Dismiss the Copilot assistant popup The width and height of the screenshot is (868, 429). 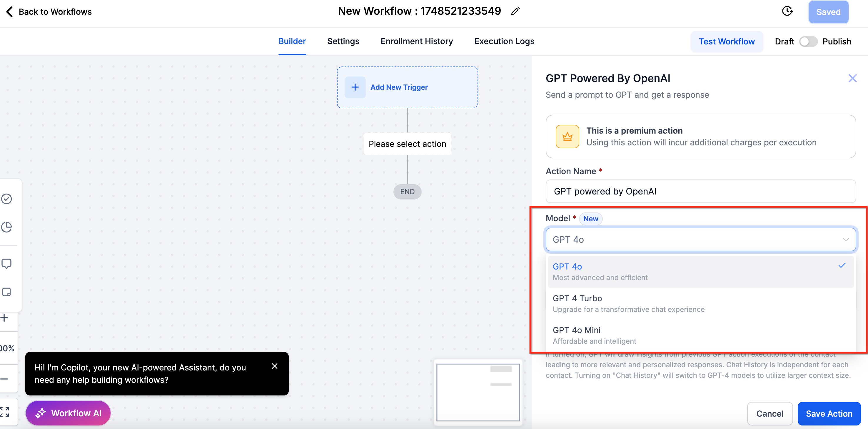tap(275, 366)
